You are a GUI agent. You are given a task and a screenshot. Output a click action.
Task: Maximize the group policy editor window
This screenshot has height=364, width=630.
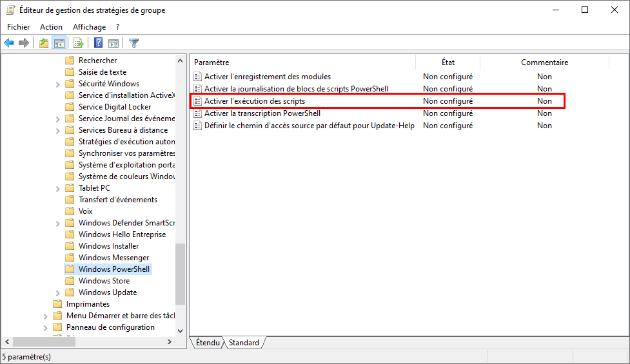click(585, 10)
